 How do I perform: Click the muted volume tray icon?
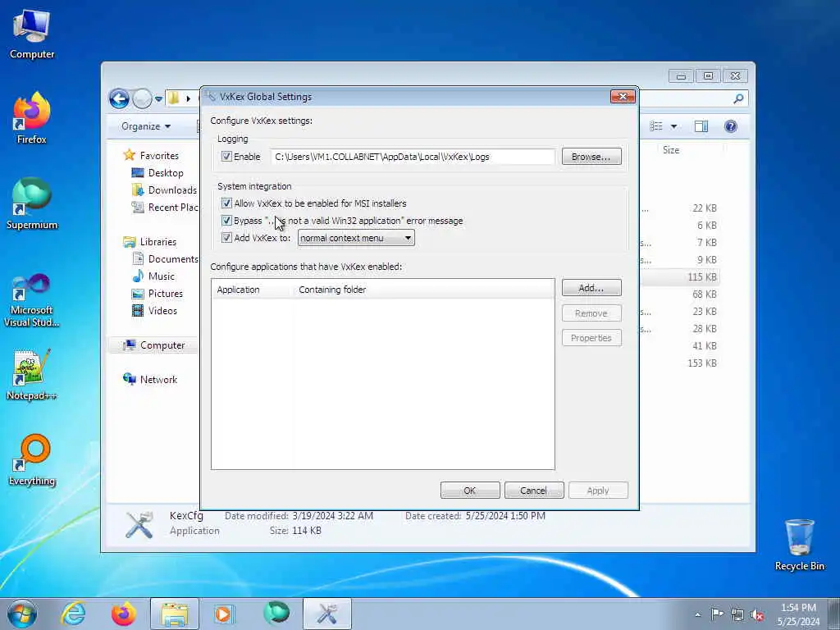(x=757, y=614)
